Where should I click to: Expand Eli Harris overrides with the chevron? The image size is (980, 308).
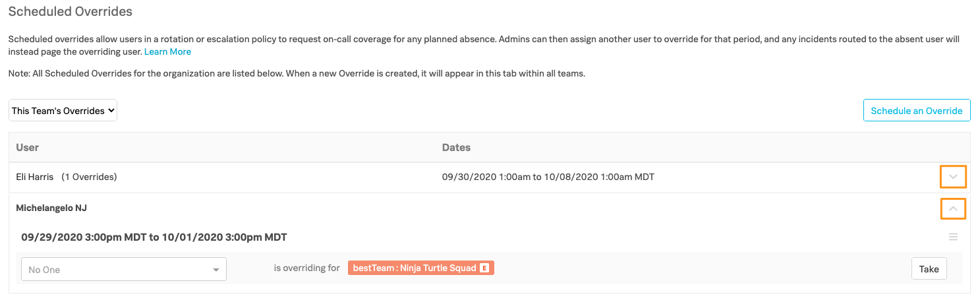click(x=952, y=177)
